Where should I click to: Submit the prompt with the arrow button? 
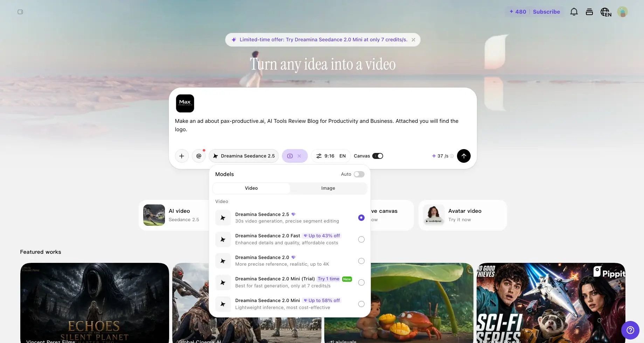coord(464,156)
